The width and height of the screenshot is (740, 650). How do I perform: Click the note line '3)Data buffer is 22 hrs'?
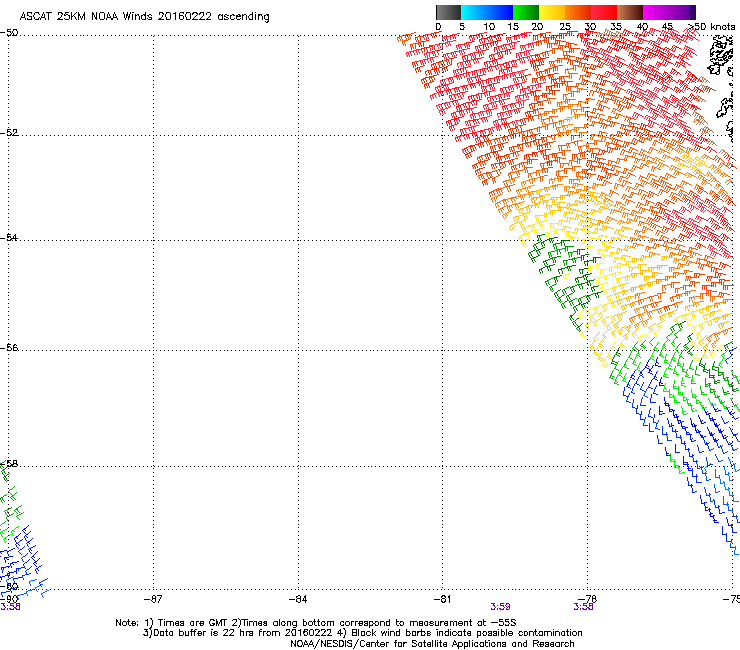[x=362, y=633]
